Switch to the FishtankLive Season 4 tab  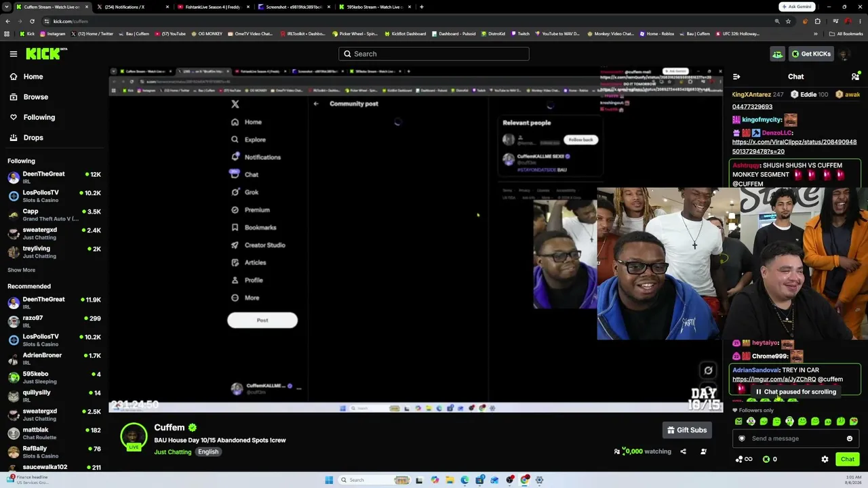[x=212, y=7]
